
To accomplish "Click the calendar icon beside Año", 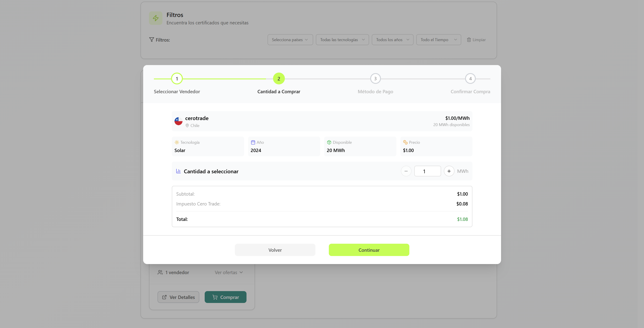I will 253,142.
